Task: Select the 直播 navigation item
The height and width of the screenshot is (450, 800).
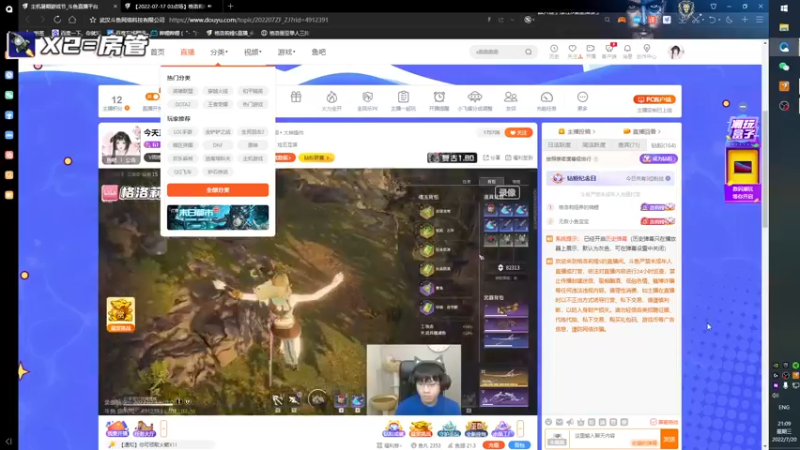Action: coord(187,52)
